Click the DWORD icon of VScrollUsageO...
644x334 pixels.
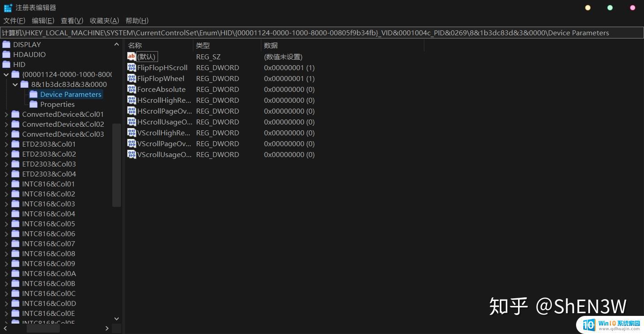(132, 154)
